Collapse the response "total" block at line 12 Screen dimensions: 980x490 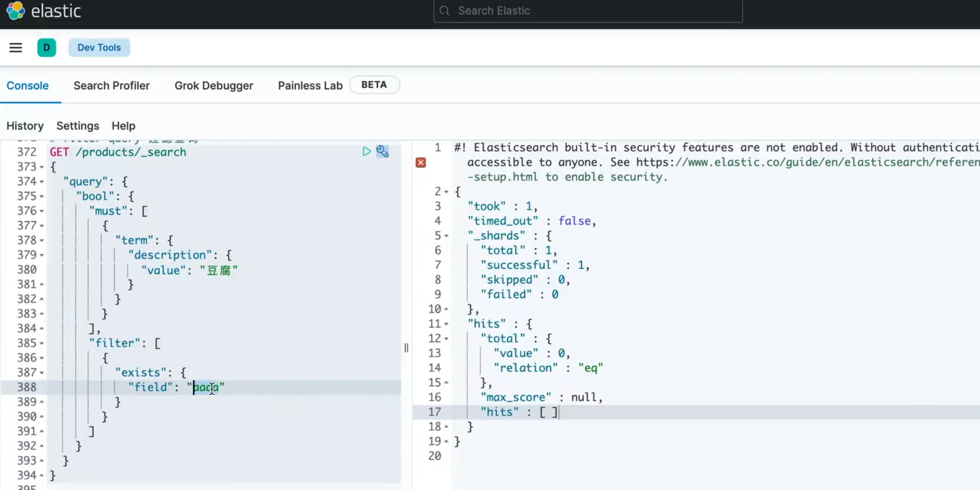(x=446, y=339)
